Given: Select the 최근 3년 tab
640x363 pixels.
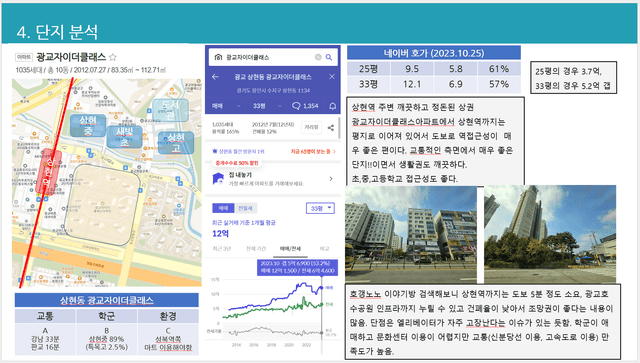Looking at the screenshot, I should pyautogui.click(x=222, y=249).
